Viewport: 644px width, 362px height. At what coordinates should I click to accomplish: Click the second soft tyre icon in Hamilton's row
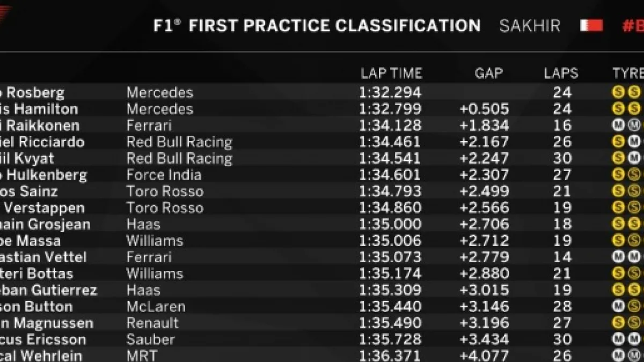(x=635, y=109)
